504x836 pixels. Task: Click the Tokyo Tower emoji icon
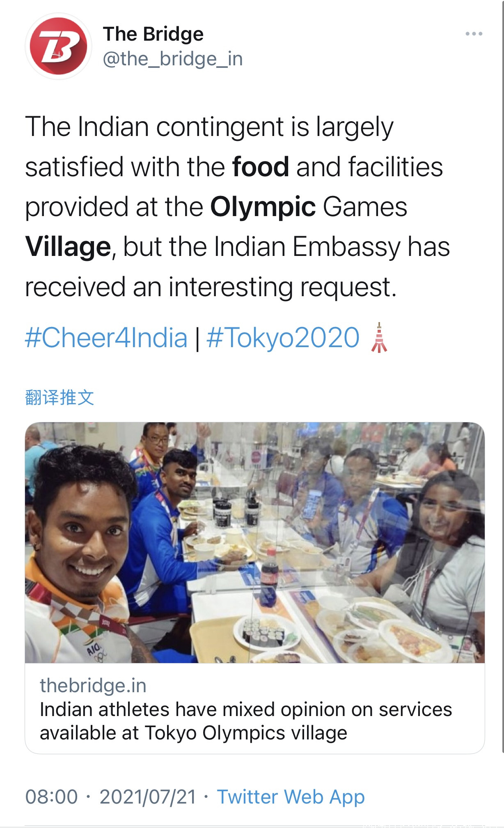coord(379,338)
